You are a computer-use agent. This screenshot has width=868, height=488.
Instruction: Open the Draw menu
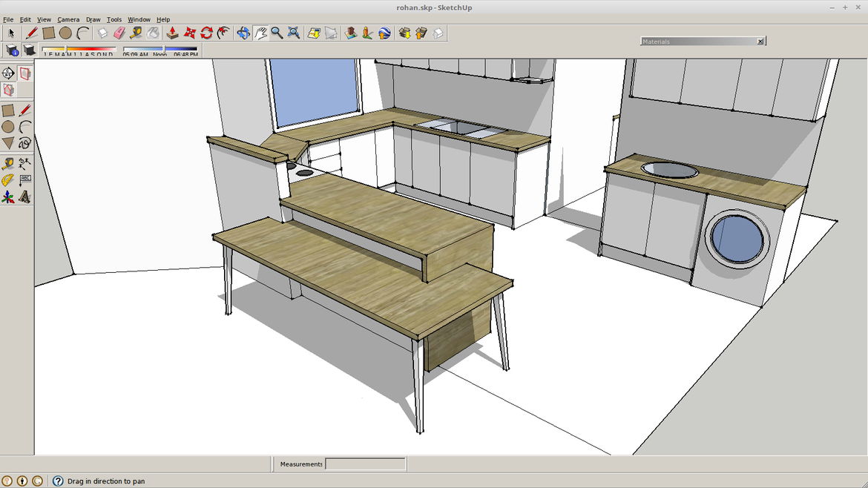tap(93, 19)
